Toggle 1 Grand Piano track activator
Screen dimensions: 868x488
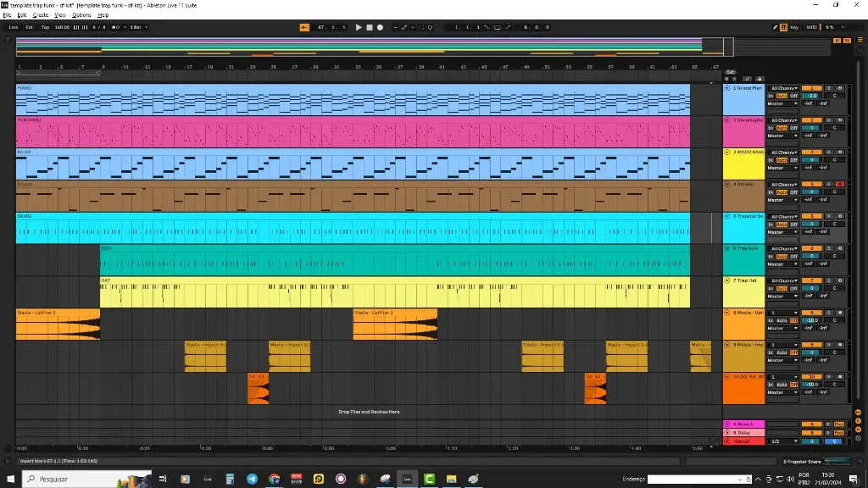(x=811, y=88)
